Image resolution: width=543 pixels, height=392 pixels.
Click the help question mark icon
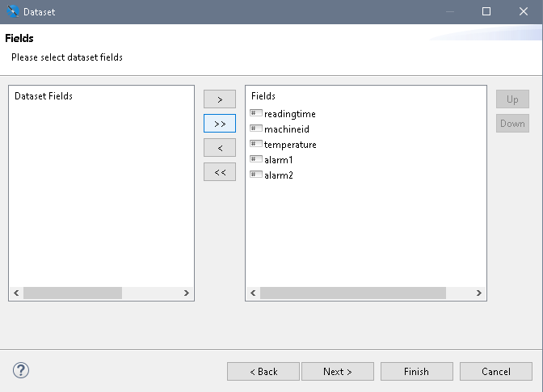(x=22, y=371)
